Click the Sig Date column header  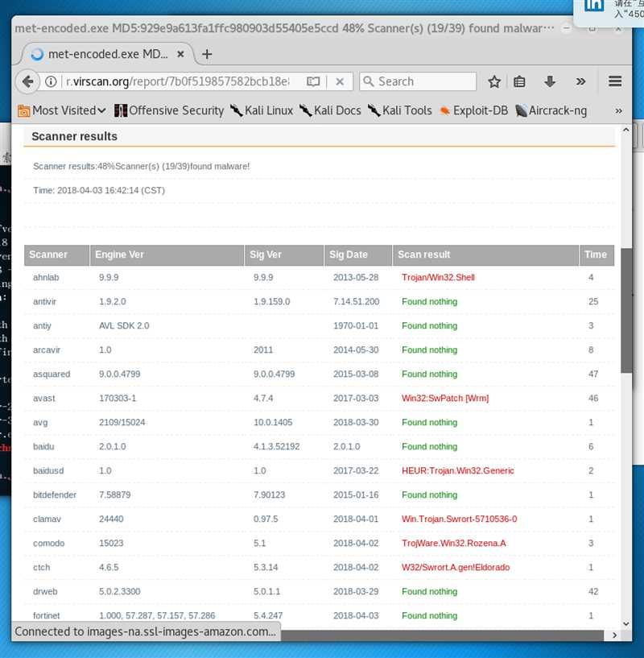coord(358,255)
